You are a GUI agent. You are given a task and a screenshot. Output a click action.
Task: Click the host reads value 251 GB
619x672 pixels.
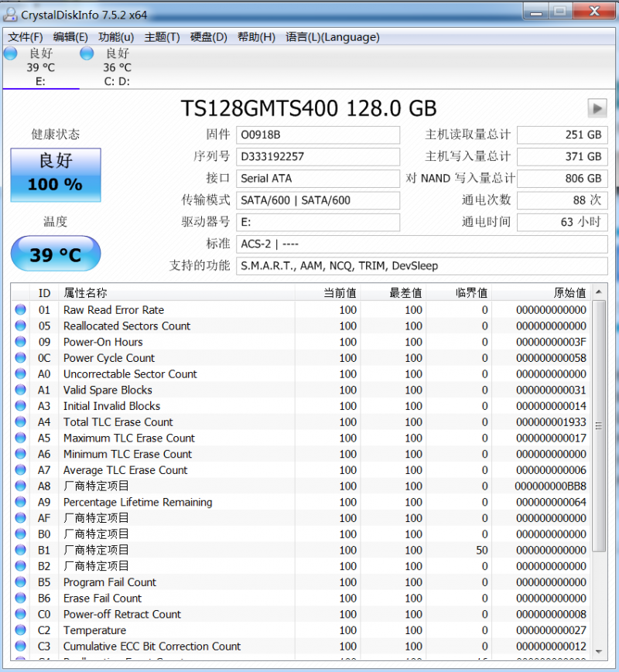[563, 135]
